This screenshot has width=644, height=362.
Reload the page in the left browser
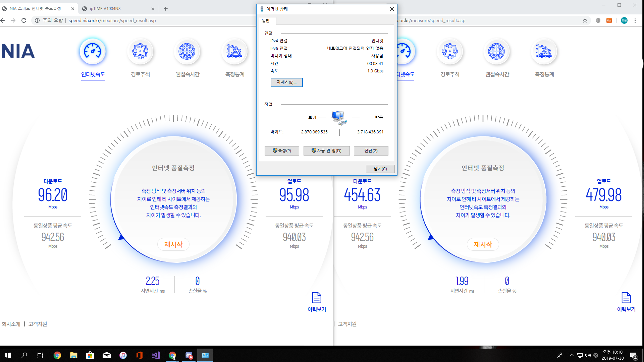pyautogui.click(x=24, y=20)
